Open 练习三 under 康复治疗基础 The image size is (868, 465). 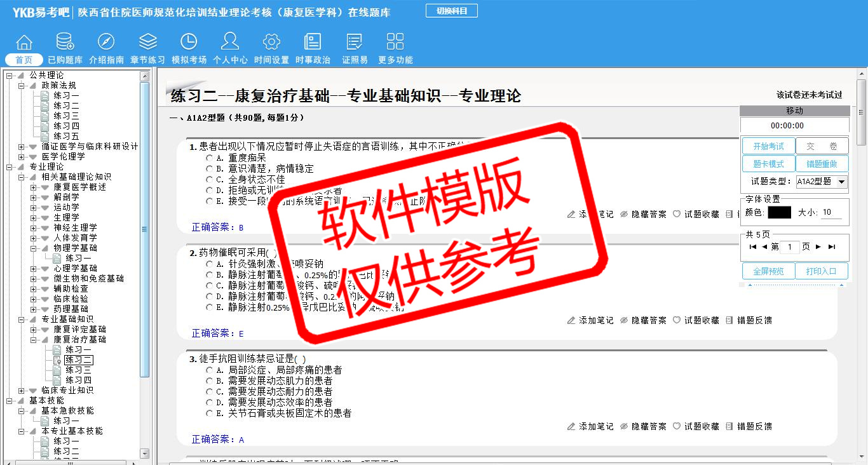click(x=78, y=370)
